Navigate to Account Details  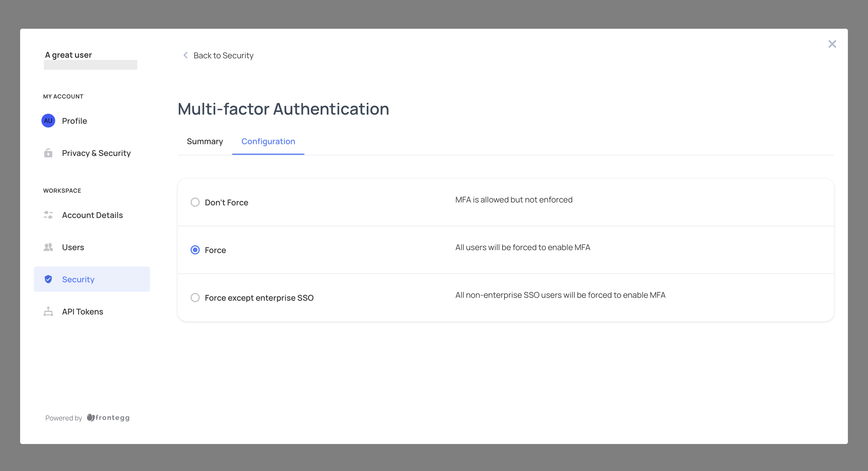click(x=92, y=215)
